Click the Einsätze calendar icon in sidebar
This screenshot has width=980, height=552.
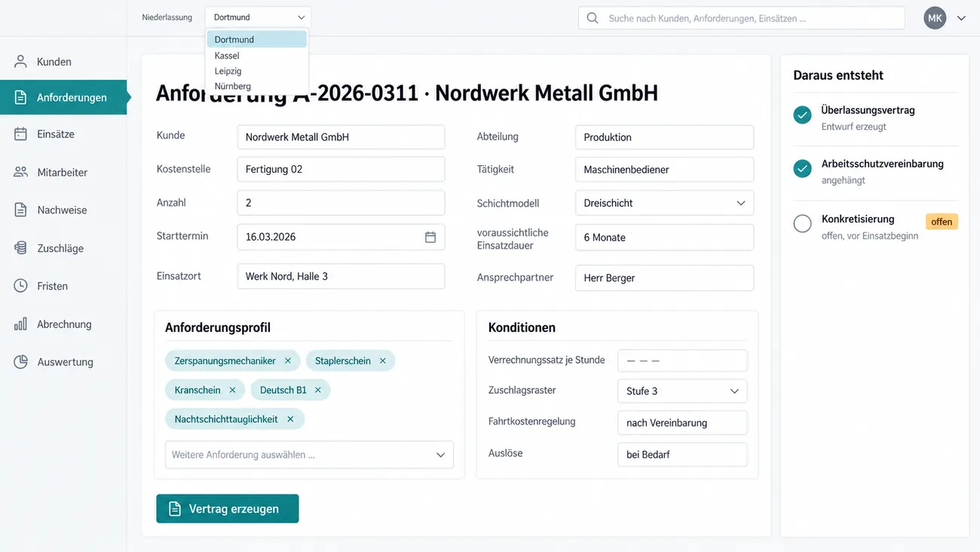click(21, 133)
